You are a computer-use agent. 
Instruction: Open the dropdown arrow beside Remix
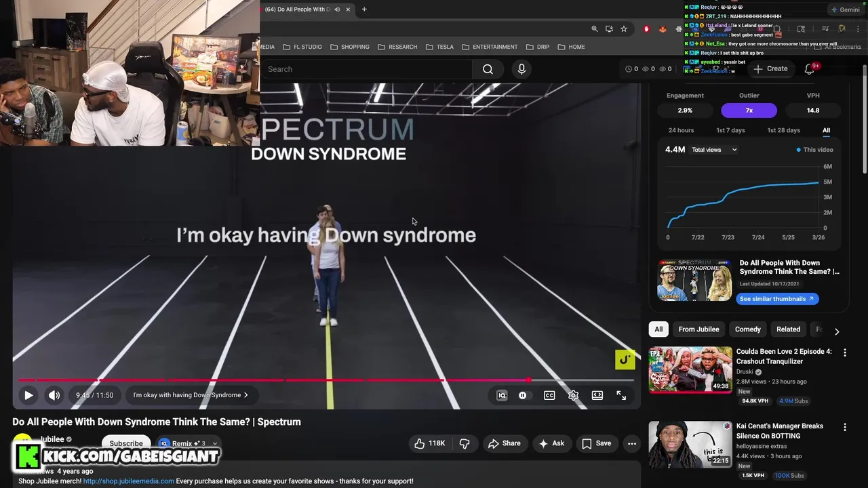[x=214, y=444]
